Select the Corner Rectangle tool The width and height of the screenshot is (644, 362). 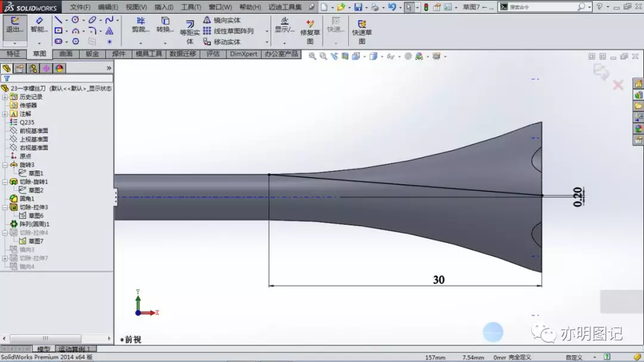click(58, 31)
